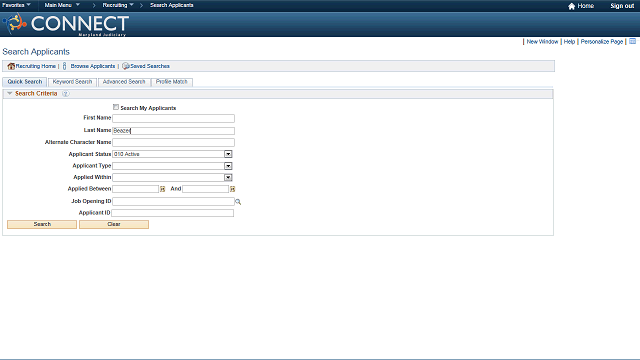Click the And end date field
The width and height of the screenshot is (640, 360).
tap(205, 189)
